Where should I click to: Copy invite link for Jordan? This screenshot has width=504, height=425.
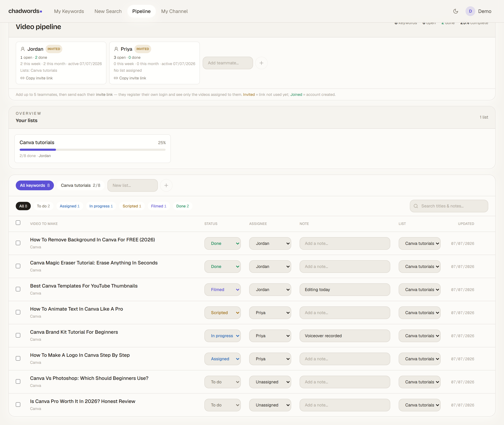point(36,78)
